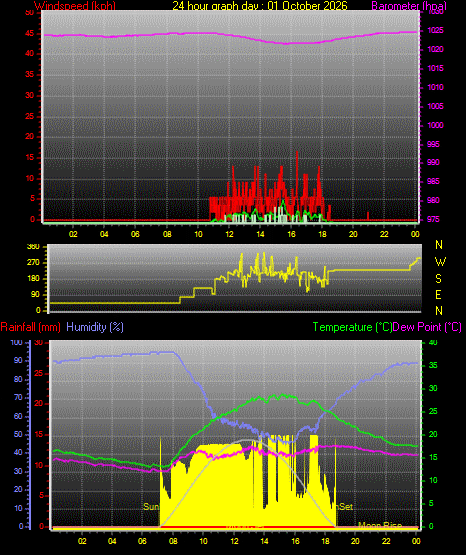Image resolution: width=466 pixels, height=555 pixels.
Task: Click the Windspeed (kph) axis title
Action: (x=75, y=6)
